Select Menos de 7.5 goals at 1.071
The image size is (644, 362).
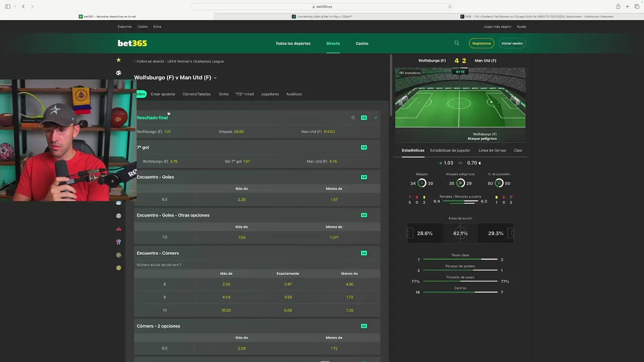[334, 237]
